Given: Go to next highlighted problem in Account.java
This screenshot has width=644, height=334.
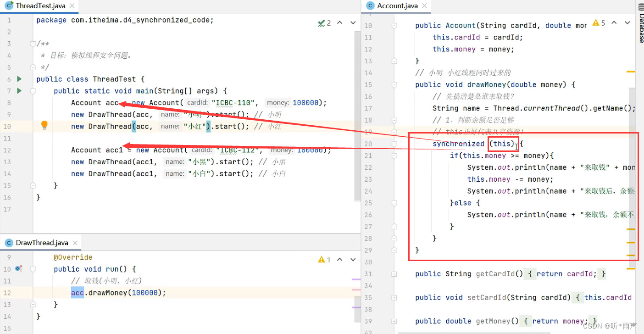Looking at the screenshot, I should tap(627, 22).
